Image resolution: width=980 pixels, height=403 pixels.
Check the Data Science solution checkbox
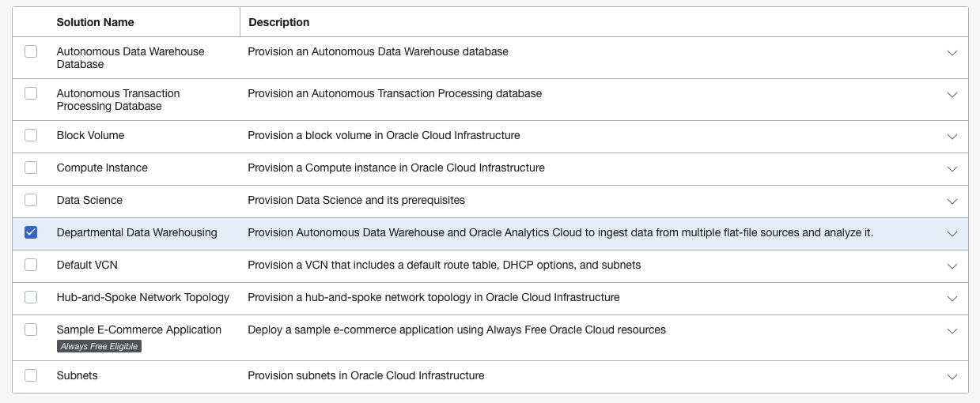31,200
